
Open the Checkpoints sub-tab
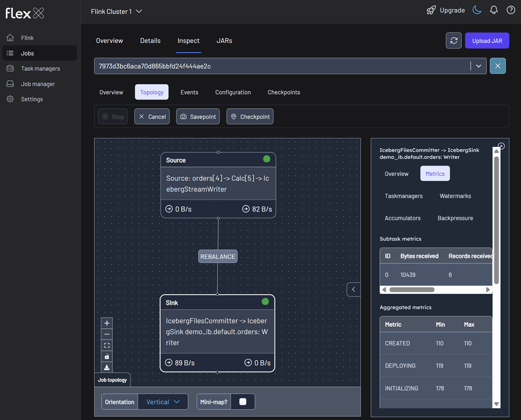click(x=284, y=92)
